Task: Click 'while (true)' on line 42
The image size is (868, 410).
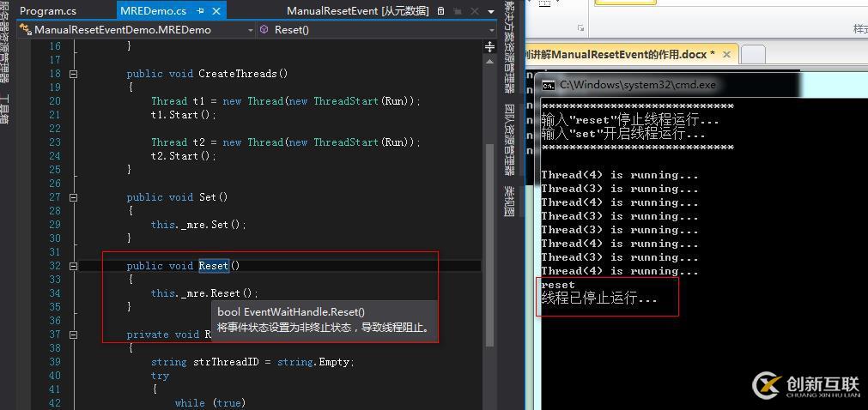Action: (x=210, y=403)
